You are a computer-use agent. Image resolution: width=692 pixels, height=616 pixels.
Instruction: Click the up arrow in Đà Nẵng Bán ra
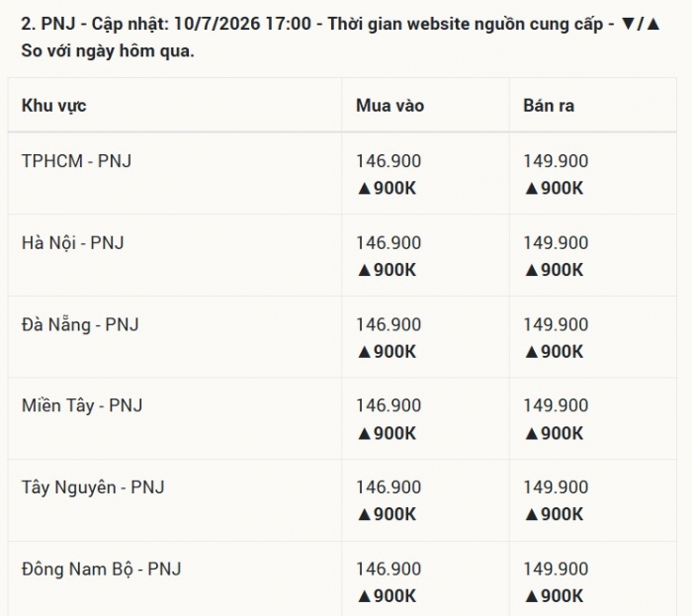click(532, 352)
